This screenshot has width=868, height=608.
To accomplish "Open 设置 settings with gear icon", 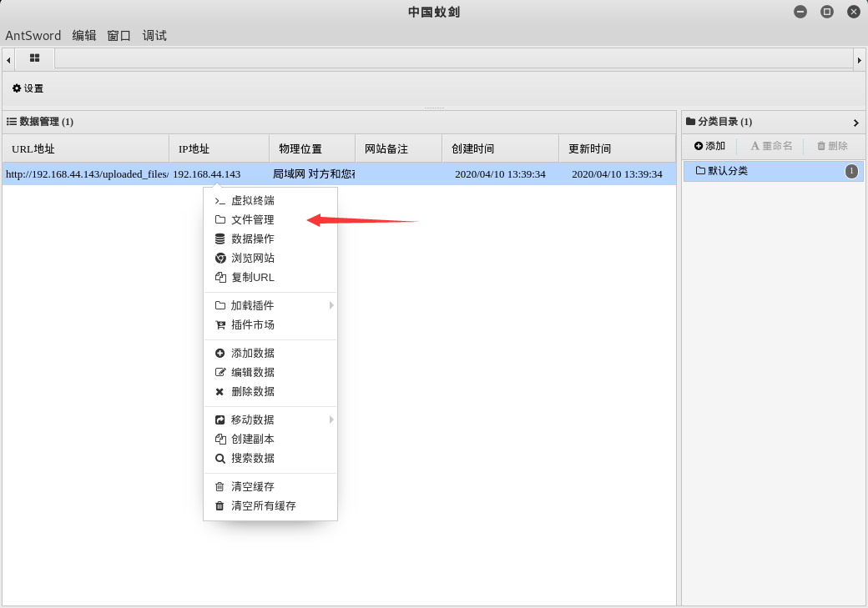I will click(28, 88).
